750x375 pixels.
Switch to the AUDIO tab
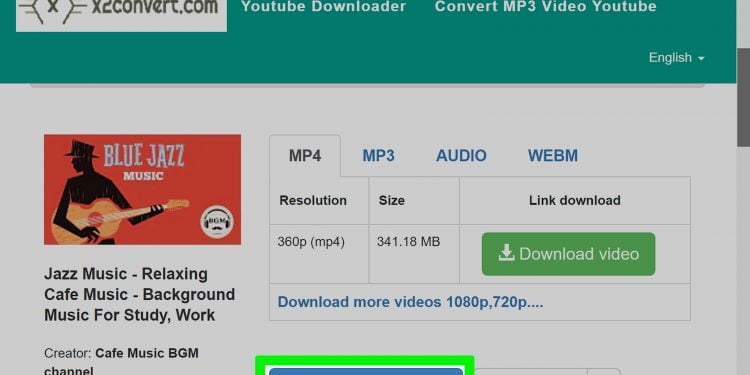461,156
